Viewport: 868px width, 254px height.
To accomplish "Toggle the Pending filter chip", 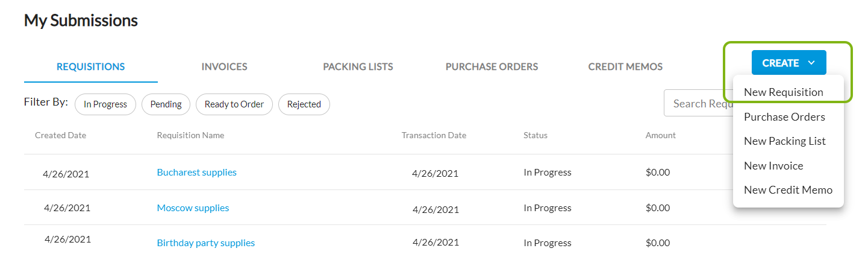I will 166,104.
